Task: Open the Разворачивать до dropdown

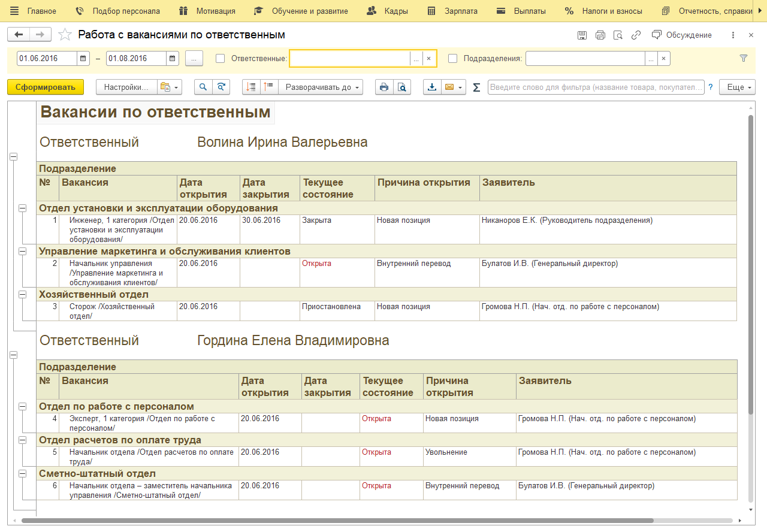Action: [323, 87]
